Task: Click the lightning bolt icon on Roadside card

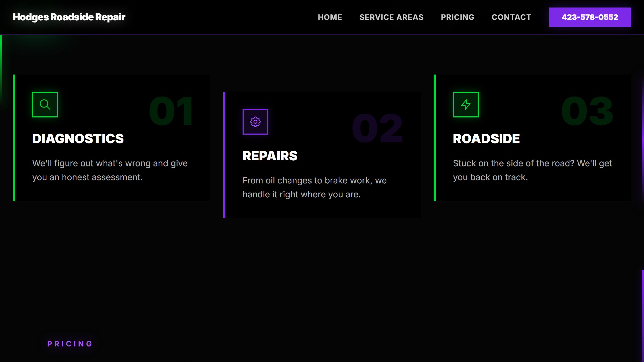Action: [466, 104]
